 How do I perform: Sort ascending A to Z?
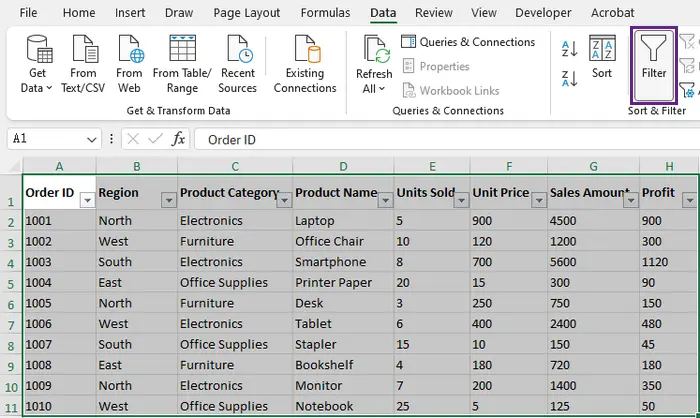tap(570, 48)
